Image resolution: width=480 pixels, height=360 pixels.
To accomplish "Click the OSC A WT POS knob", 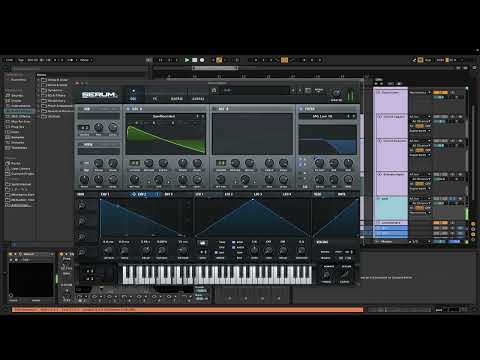I will coord(134,180).
